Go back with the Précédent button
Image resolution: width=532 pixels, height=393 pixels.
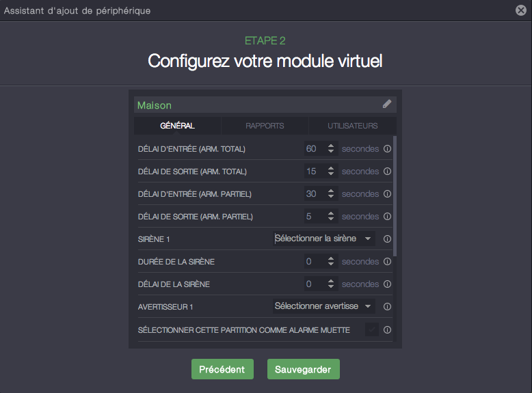click(222, 369)
